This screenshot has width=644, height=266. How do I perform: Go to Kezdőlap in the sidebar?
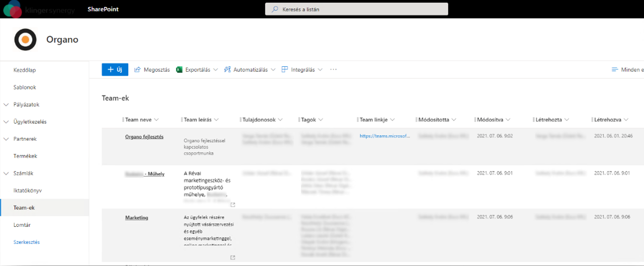pos(25,70)
